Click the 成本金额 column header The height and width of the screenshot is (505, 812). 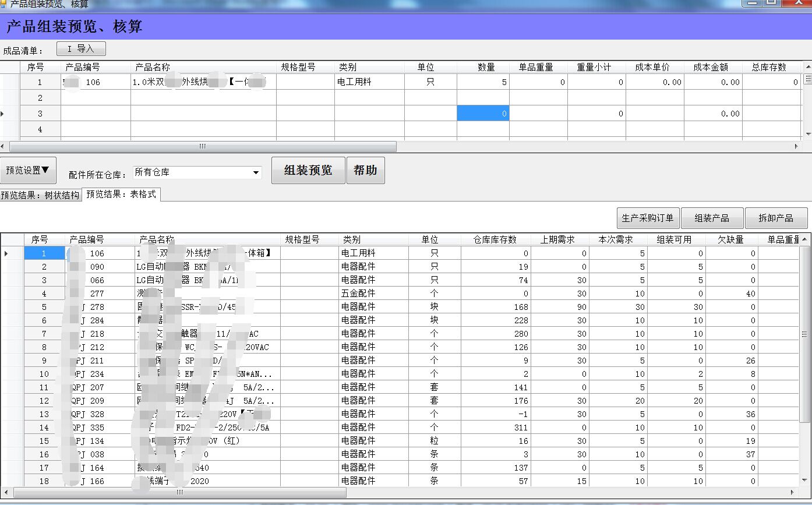[713, 68]
